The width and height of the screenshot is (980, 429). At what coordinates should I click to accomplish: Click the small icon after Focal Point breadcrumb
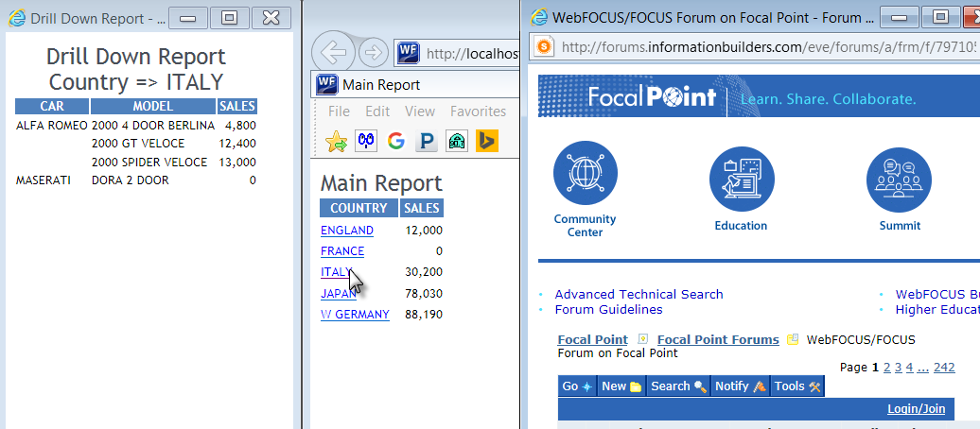click(x=642, y=339)
